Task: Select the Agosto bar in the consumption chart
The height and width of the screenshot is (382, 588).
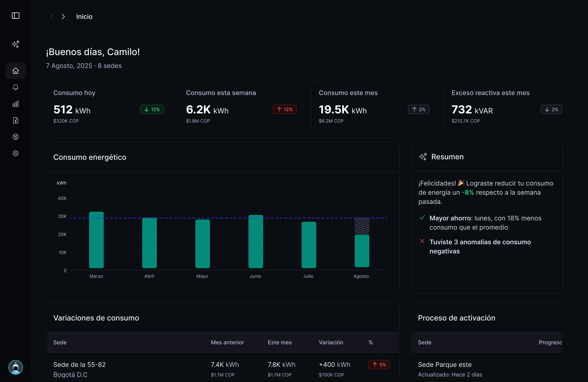Action: click(362, 247)
